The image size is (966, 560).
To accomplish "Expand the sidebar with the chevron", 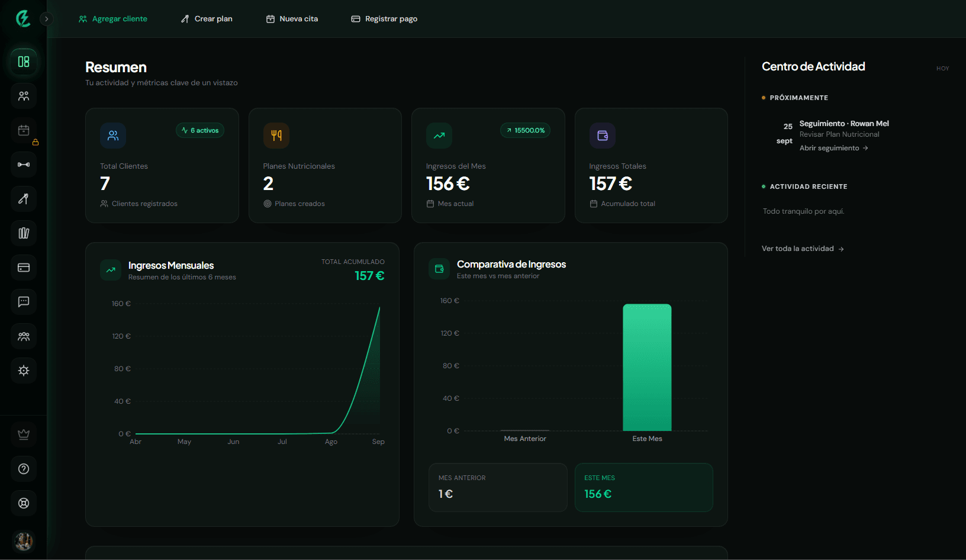I will pos(46,19).
